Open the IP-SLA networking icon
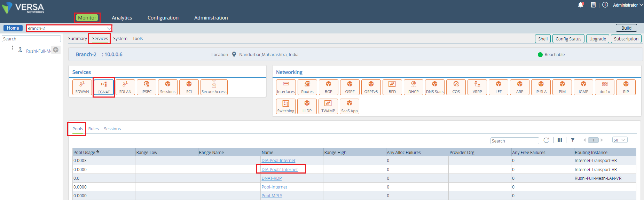The image size is (644, 200). coord(541,87)
